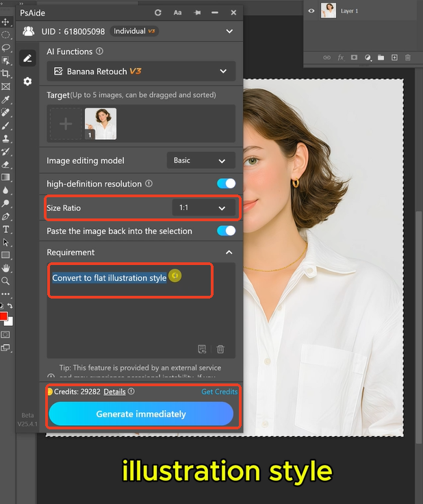423x504 pixels.
Task: Select the Gradient tool
Action: tap(5, 177)
